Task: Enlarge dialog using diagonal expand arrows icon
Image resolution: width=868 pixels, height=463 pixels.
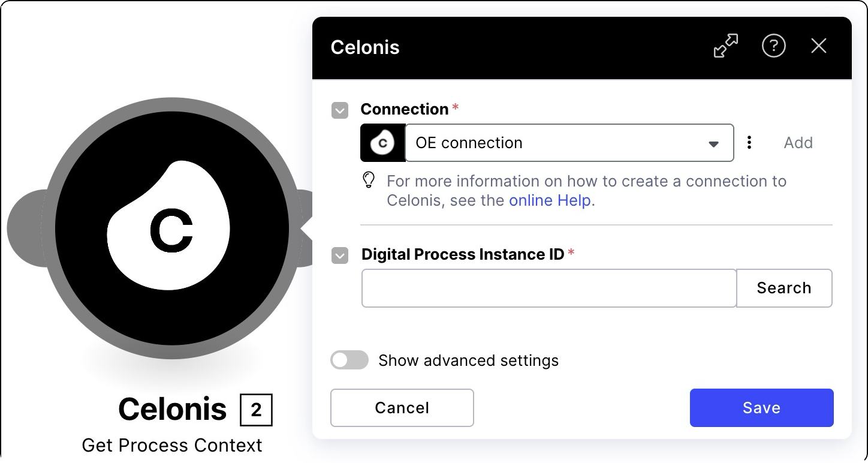Action: (x=725, y=46)
